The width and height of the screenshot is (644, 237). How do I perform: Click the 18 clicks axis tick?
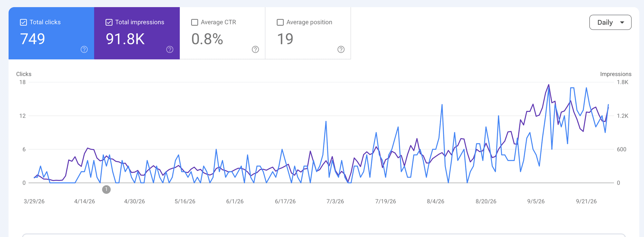point(23,82)
